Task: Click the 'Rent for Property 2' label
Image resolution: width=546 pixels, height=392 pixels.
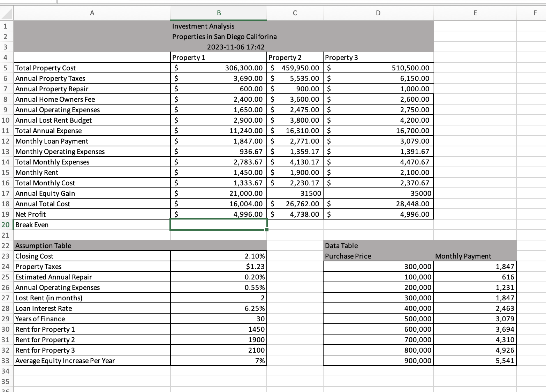Action: [x=45, y=340]
